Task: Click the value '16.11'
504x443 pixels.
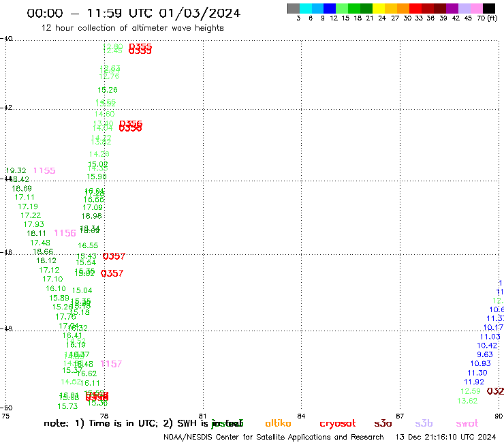Action: [x=90, y=383]
